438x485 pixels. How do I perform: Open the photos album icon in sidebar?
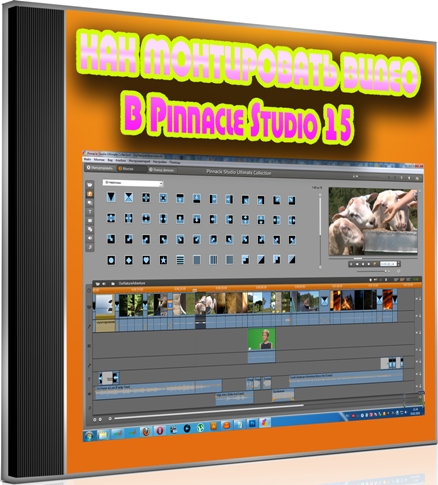pyautogui.click(x=90, y=220)
